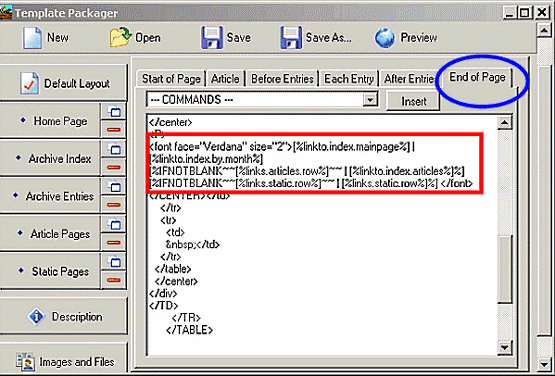Click the outer window scrollbar up arrow
Screen dimensions: 555x376
pyautogui.click(x=544, y=30)
